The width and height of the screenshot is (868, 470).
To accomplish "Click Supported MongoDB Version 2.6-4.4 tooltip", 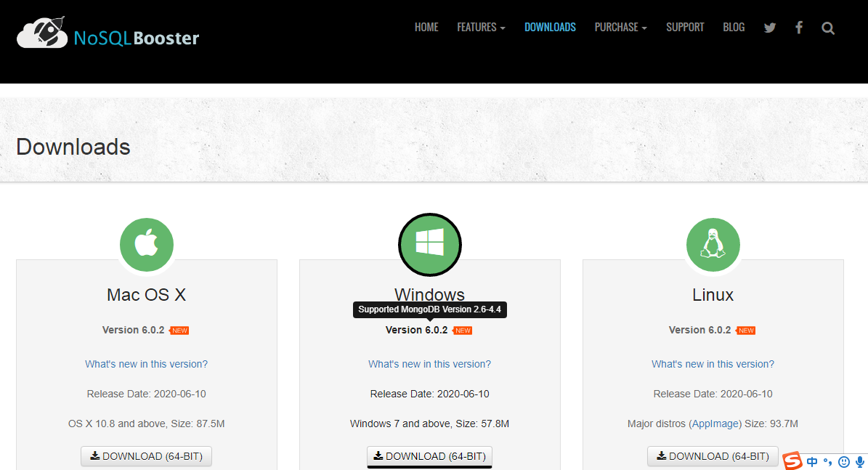I will pyautogui.click(x=429, y=309).
